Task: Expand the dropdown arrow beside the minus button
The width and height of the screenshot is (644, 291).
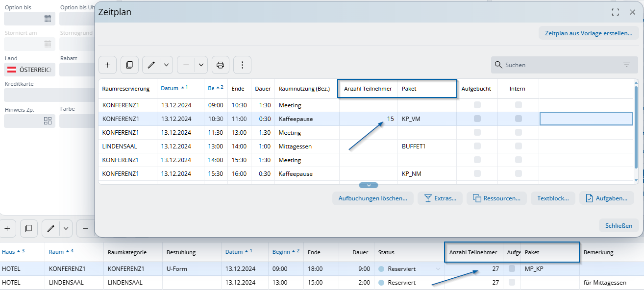Action: [201, 65]
